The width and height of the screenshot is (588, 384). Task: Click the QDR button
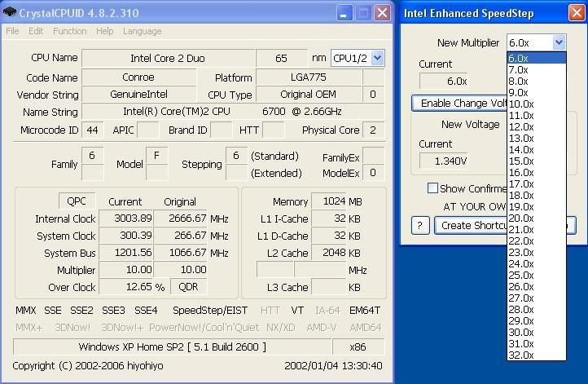(x=188, y=287)
